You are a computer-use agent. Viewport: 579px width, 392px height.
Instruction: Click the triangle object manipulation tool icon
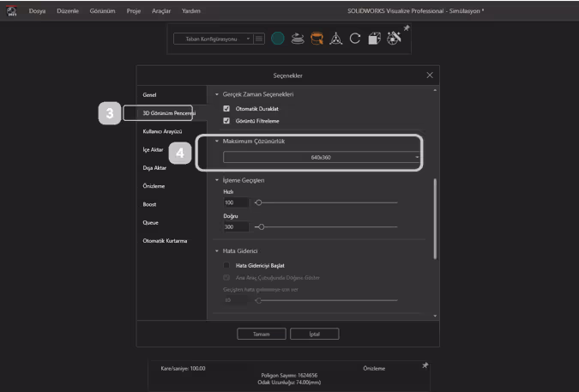[x=335, y=39]
